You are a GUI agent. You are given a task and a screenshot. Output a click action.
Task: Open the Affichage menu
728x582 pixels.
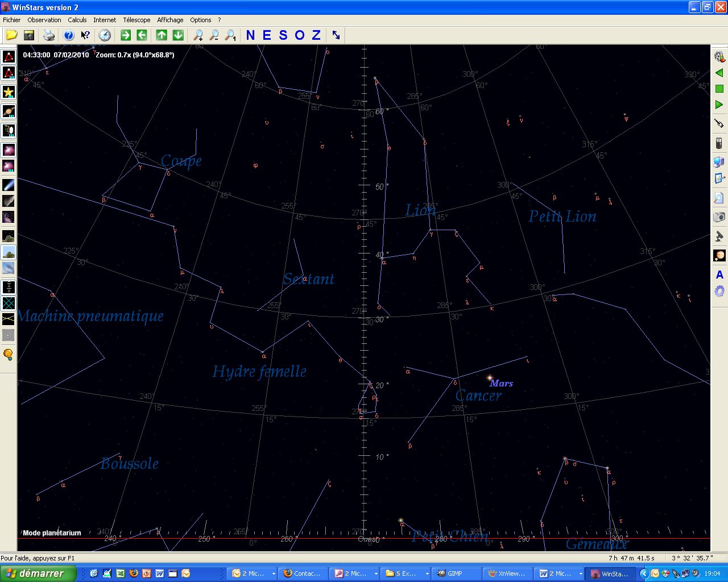click(x=170, y=20)
